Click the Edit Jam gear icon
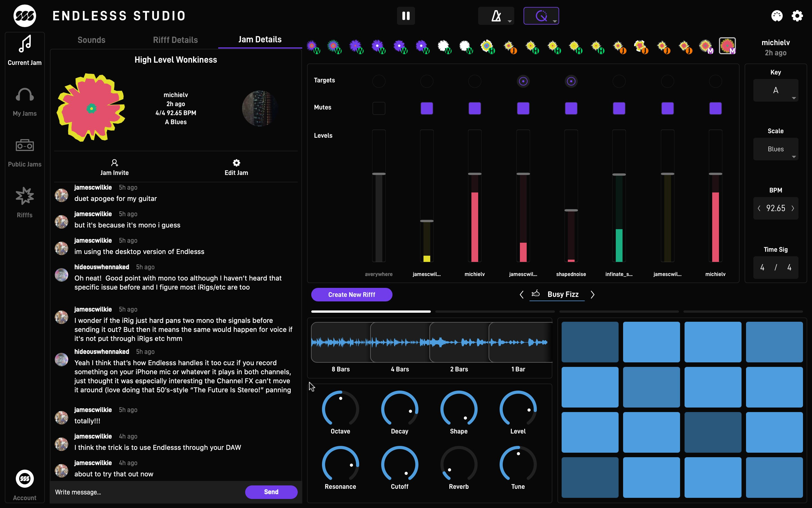The image size is (812, 508). [237, 163]
